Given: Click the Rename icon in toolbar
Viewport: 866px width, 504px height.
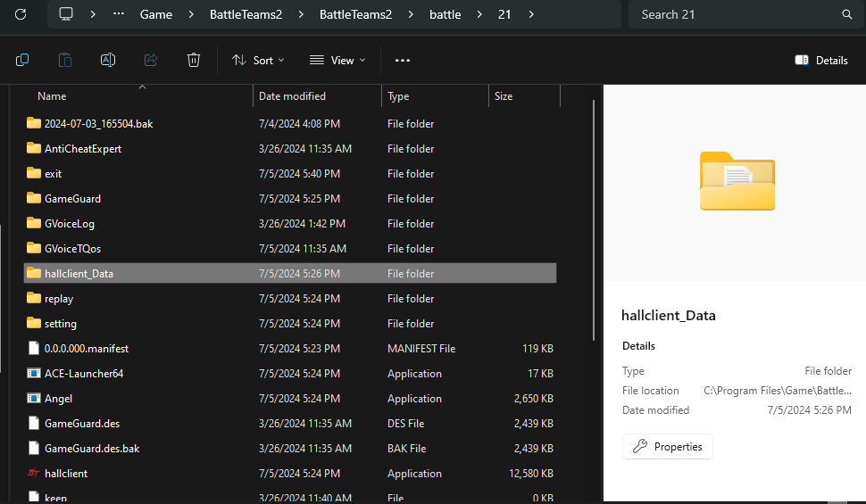Looking at the screenshot, I should click(x=108, y=60).
